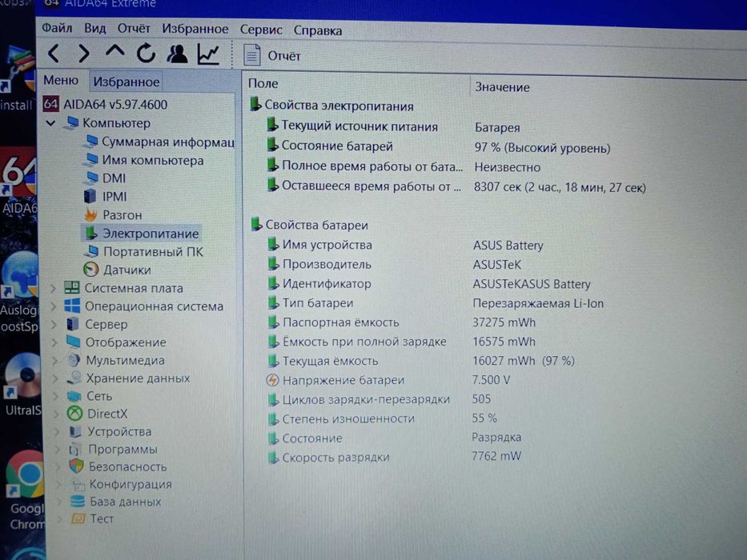Image resolution: width=747 pixels, height=560 pixels.
Task: Refresh the page with Refresh icon
Action: tap(147, 54)
